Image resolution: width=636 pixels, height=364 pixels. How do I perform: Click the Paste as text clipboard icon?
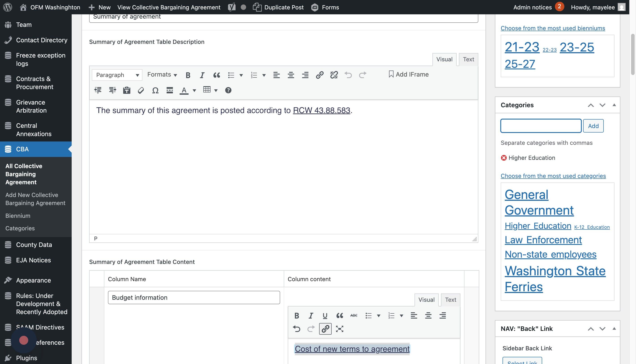coord(127,90)
